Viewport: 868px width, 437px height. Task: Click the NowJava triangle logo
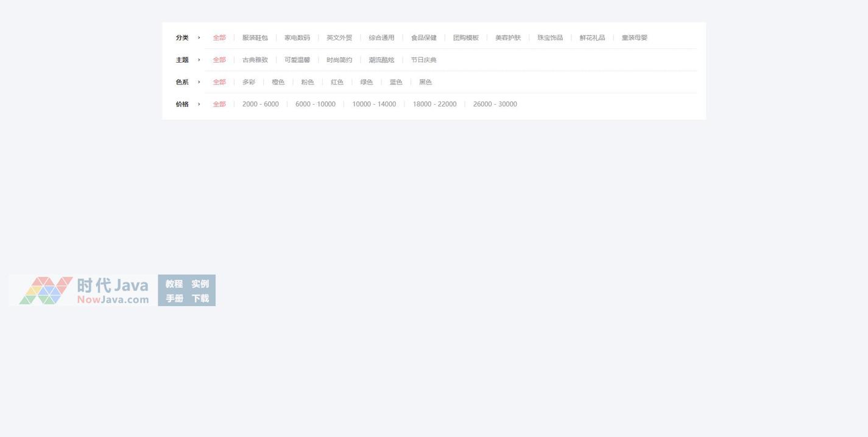click(x=46, y=290)
